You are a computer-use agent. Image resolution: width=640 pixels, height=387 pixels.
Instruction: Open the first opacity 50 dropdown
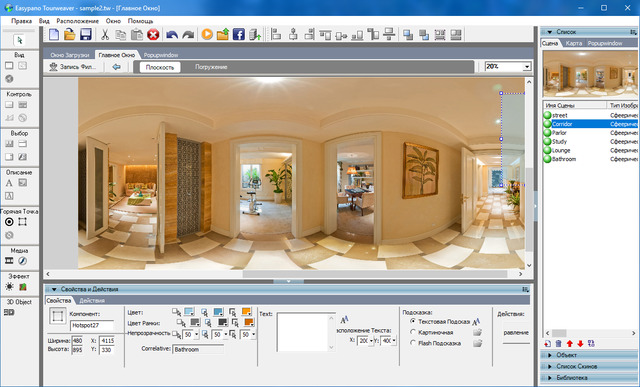pos(196,335)
